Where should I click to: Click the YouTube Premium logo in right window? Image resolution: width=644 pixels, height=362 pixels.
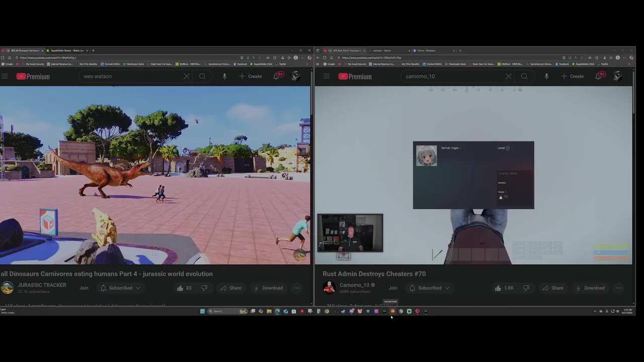tap(355, 76)
